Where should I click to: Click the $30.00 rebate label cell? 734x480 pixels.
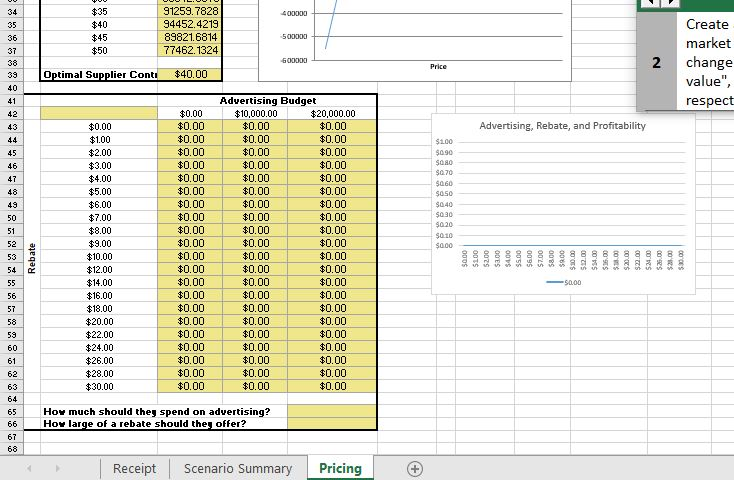[100, 387]
